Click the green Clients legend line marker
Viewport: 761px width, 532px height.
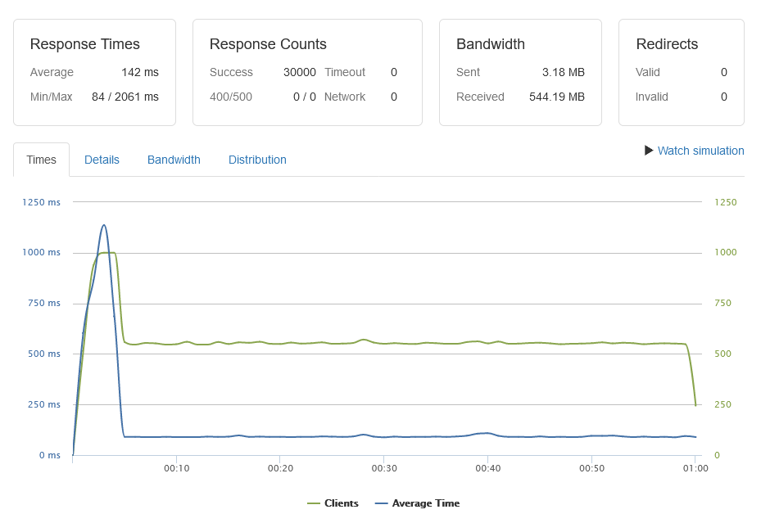click(314, 503)
